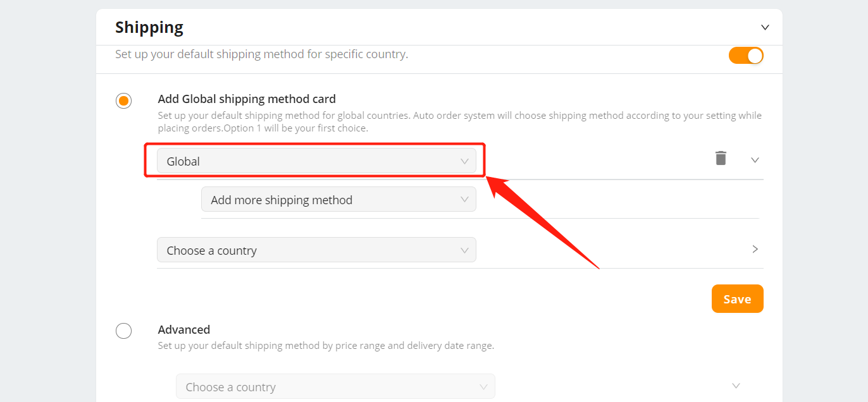Click the Shipping section heading
Image resolution: width=868 pixels, height=402 pixels.
[149, 27]
